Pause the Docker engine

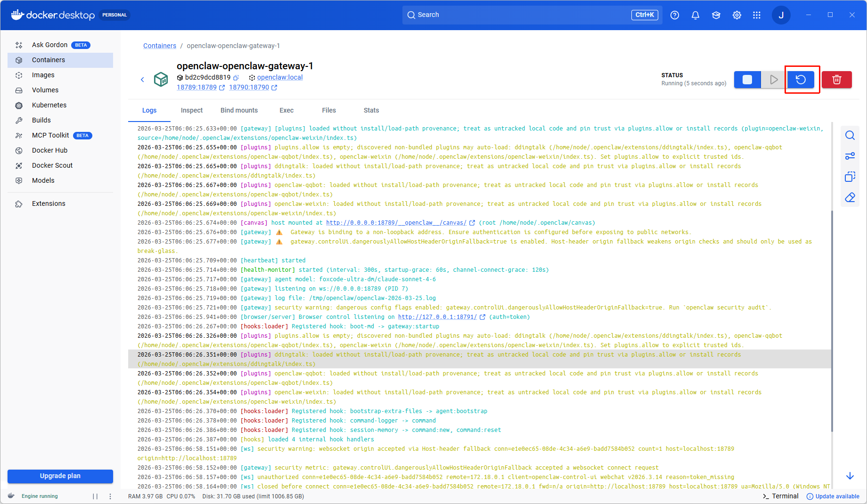coord(95,496)
